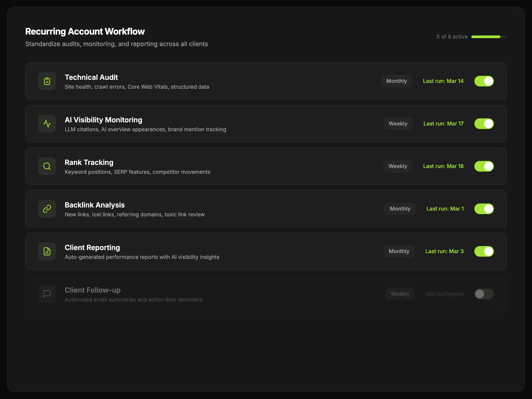
Task: Click the AI Visibility Monitoring pulse icon
Action: tap(47, 124)
